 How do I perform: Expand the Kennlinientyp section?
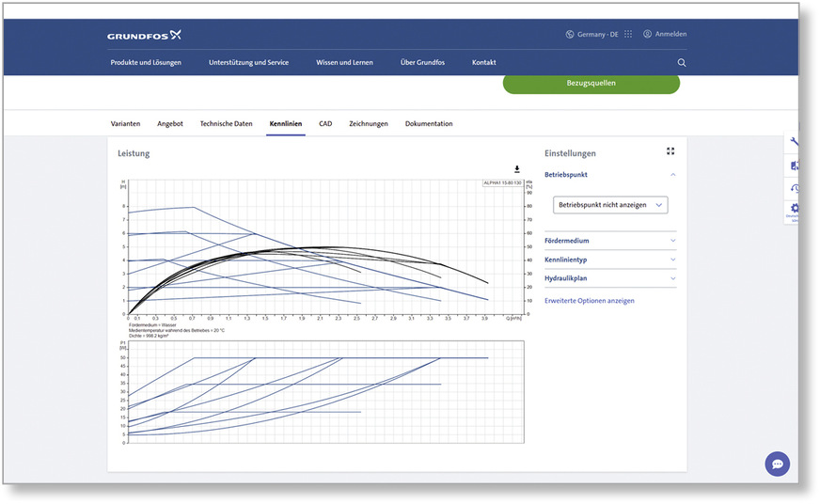(x=672, y=260)
